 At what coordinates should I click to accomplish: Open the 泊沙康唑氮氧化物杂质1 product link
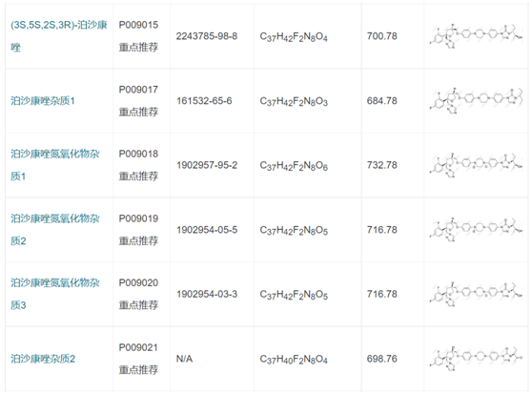coord(55,165)
